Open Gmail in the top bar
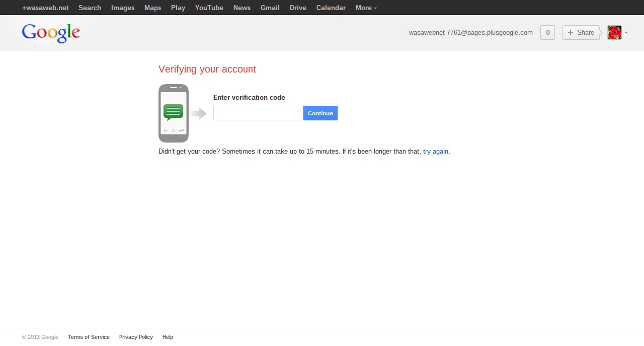Screen dimensions: 644x346 click(270, 8)
